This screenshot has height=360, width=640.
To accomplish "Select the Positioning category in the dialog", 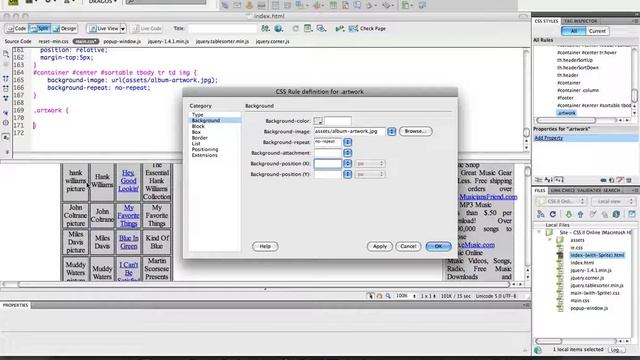I will 205,149.
